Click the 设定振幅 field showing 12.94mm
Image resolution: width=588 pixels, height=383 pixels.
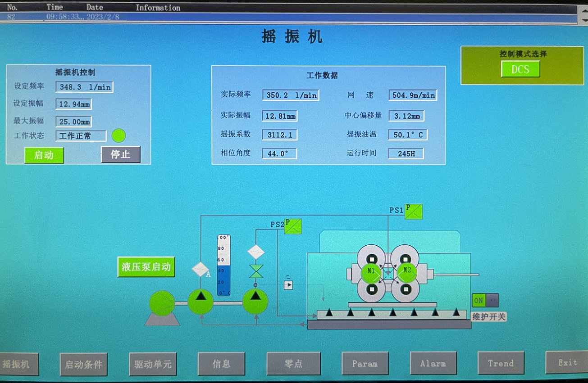pyautogui.click(x=74, y=104)
